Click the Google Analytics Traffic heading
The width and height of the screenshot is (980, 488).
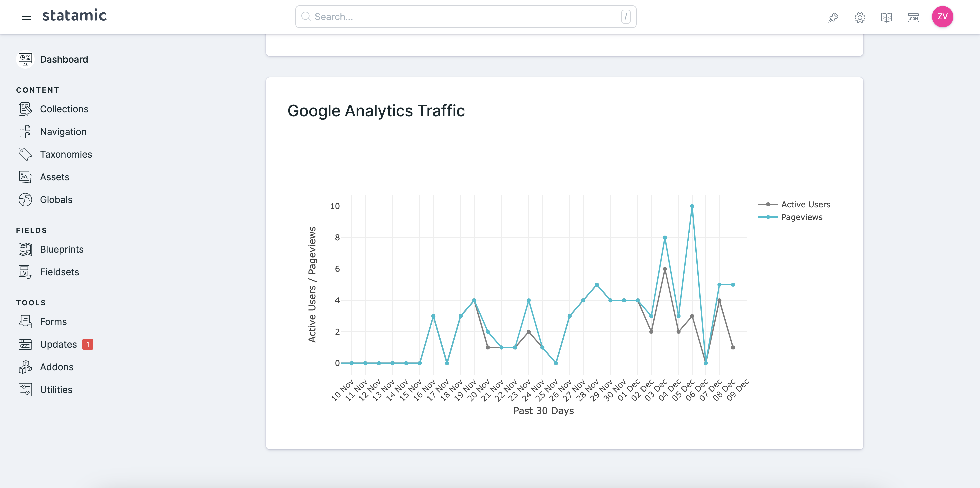click(376, 111)
